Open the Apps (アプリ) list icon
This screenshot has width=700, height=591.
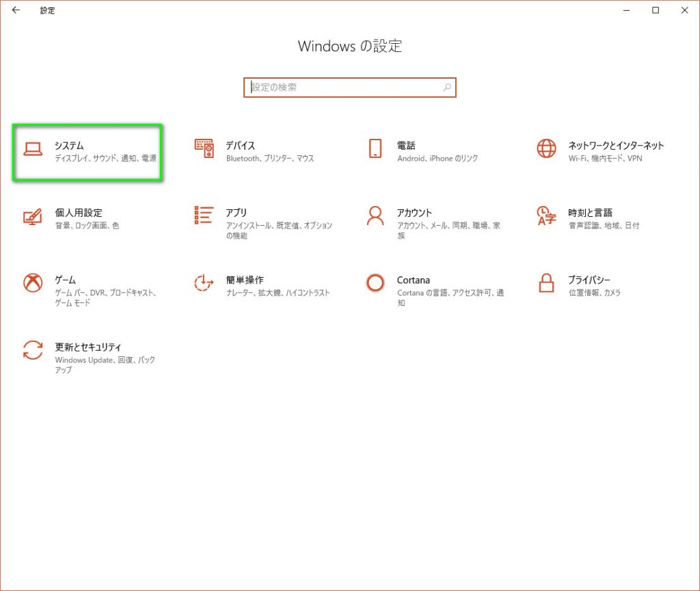pos(204,215)
